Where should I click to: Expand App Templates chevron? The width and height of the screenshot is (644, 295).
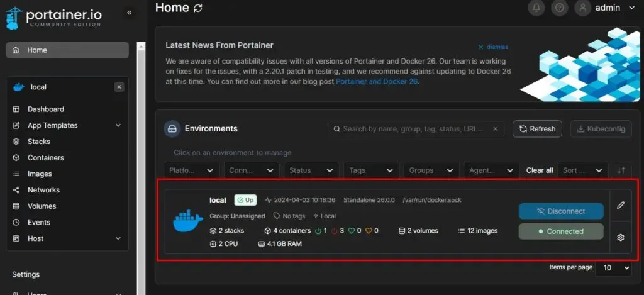118,125
